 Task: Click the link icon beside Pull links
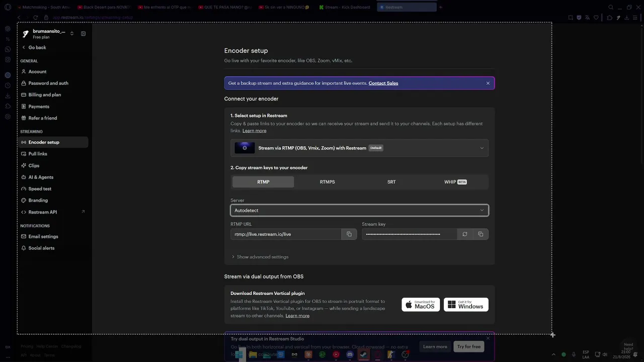coord(24,154)
